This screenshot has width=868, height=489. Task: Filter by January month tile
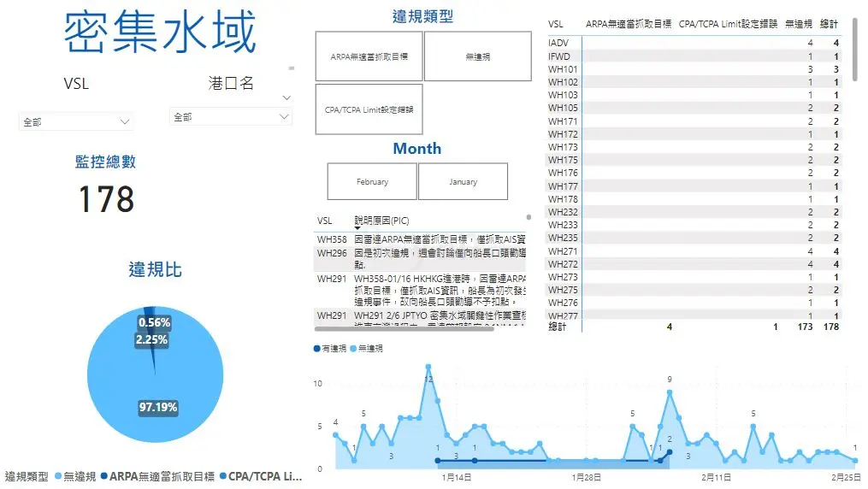click(463, 181)
